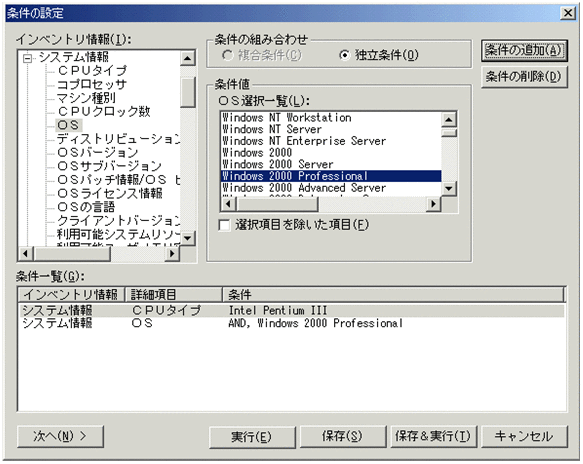
Task: Click the 条件の削除 button
Action: click(x=524, y=77)
